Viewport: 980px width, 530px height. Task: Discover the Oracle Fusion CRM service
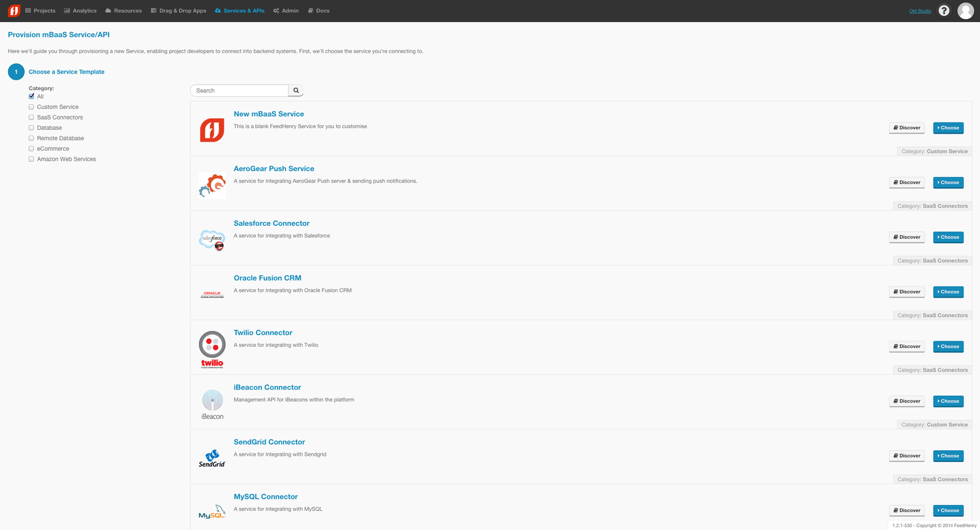tap(907, 292)
